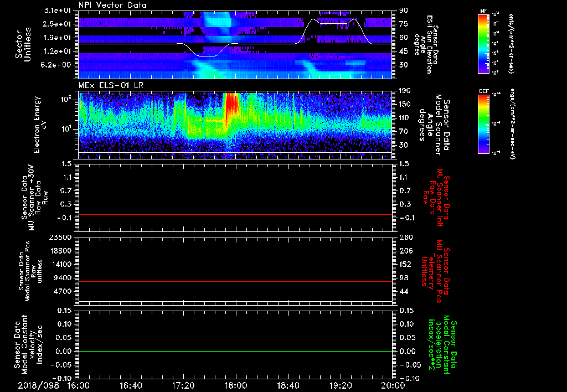The height and width of the screenshot is (392, 567).
Task: Click the NF color bar legend
Action: pos(484,43)
